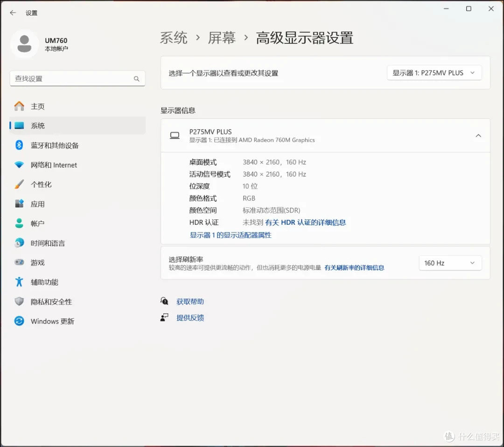Click the 获取帮助 help icon

(x=164, y=301)
